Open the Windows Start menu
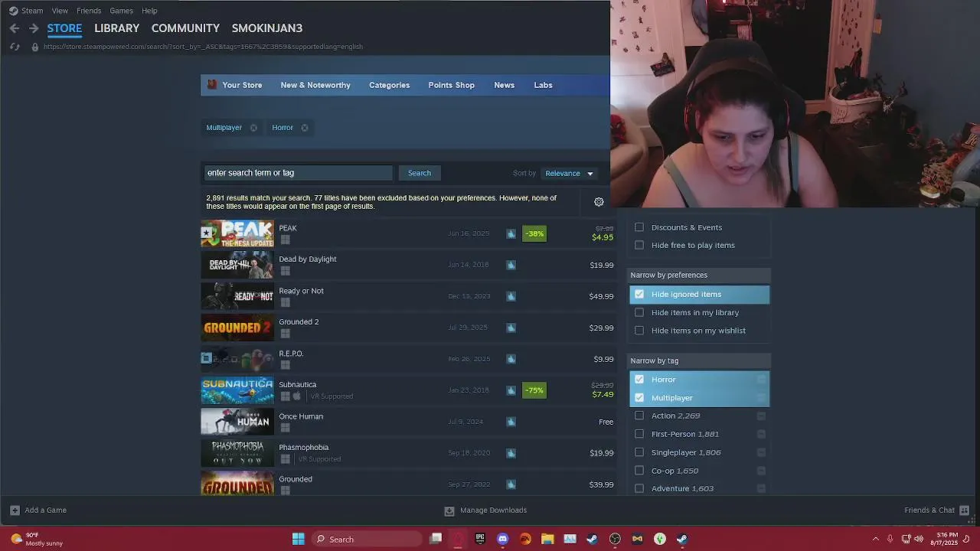The height and width of the screenshot is (551, 980). point(299,539)
